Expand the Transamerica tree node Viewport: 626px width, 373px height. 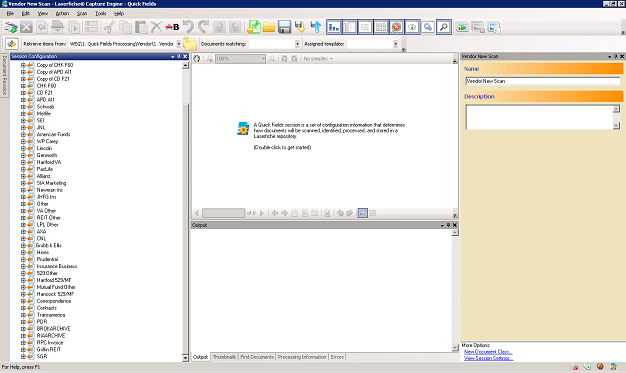coord(23,315)
